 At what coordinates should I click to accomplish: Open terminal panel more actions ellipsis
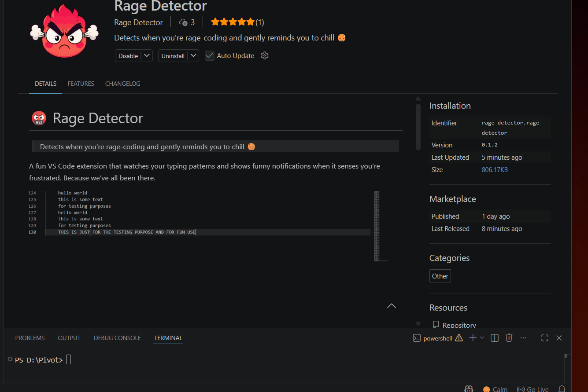[x=523, y=338]
